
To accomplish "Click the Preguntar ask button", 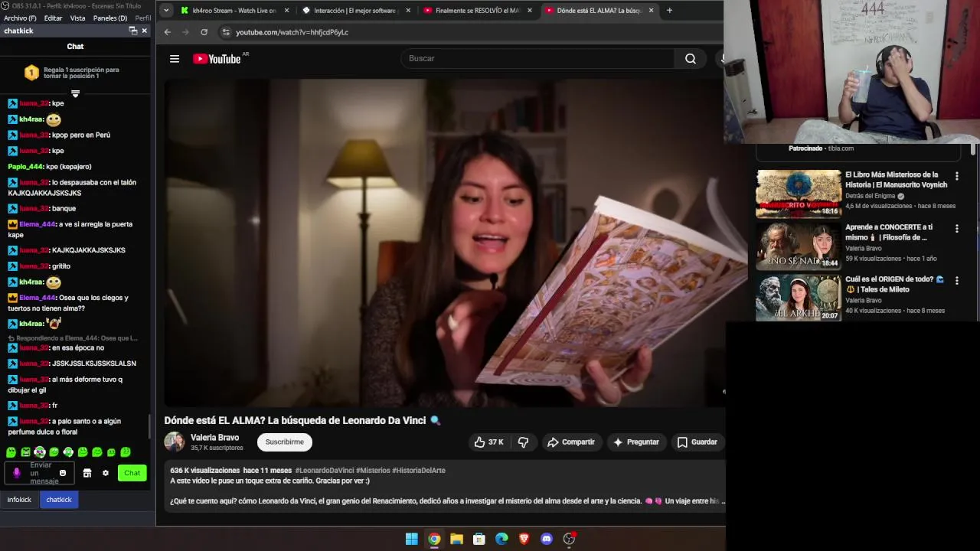I will pos(635,442).
